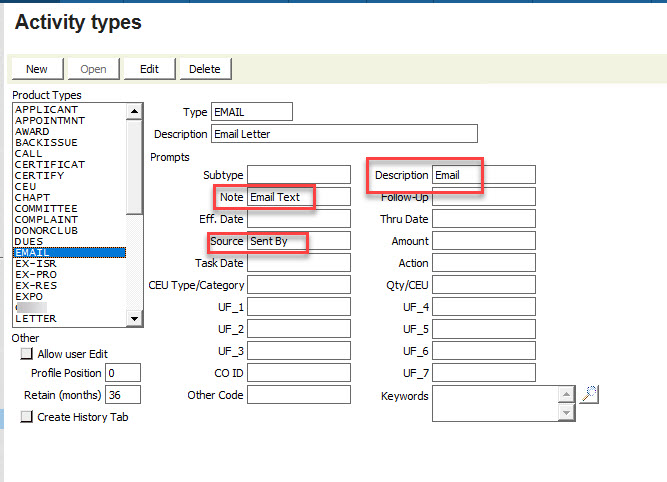The image size is (667, 482).
Task: Click the Keywords lookup icon
Action: tap(590, 394)
